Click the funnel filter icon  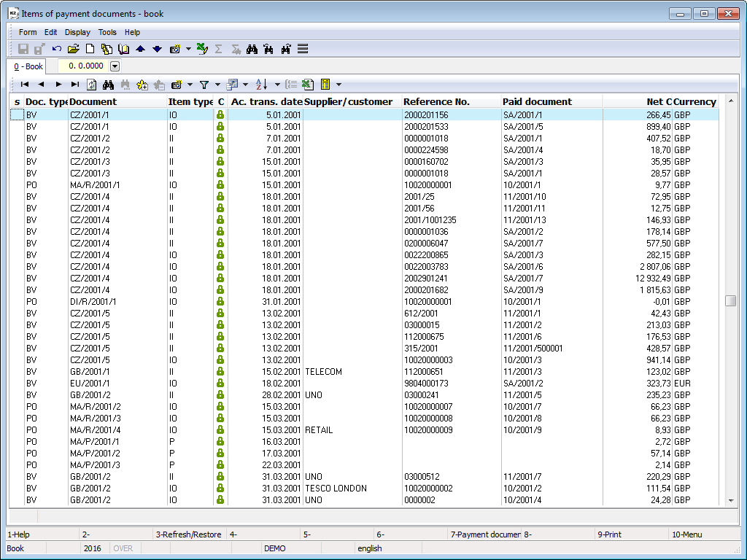click(204, 85)
